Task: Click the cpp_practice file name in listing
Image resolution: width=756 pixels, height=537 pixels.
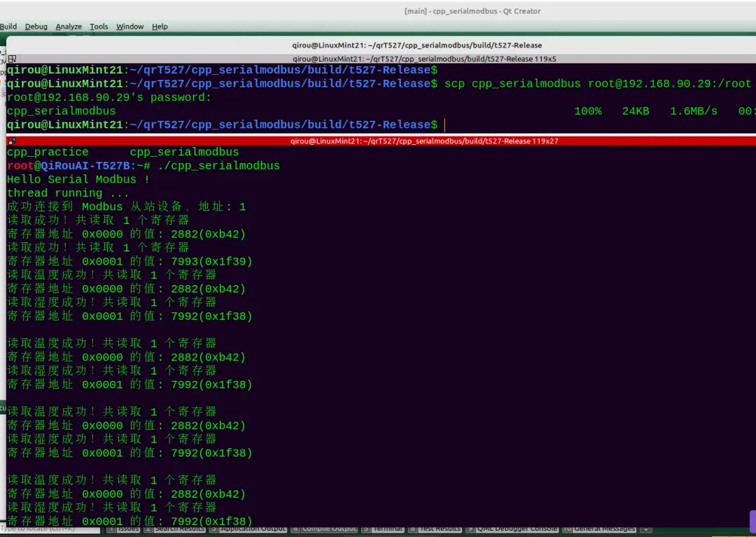Action: pos(48,153)
